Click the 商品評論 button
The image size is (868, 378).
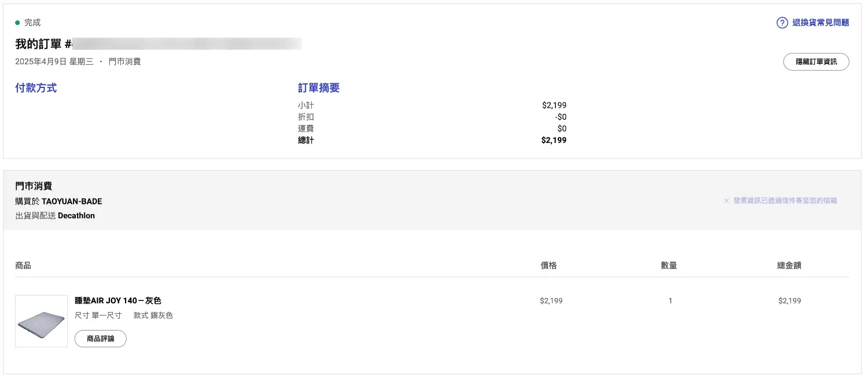[x=101, y=339]
